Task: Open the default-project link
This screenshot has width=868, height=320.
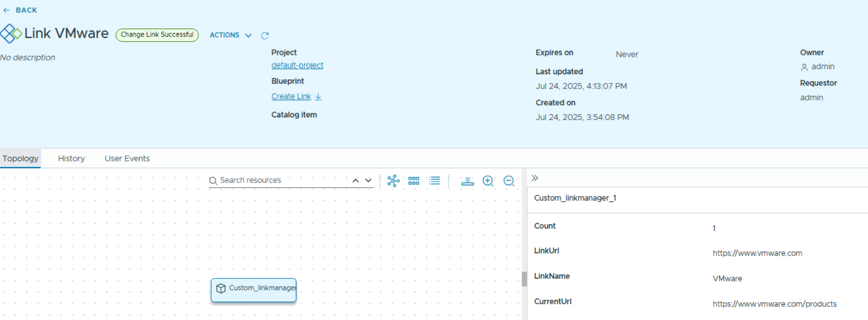Action: click(x=297, y=66)
